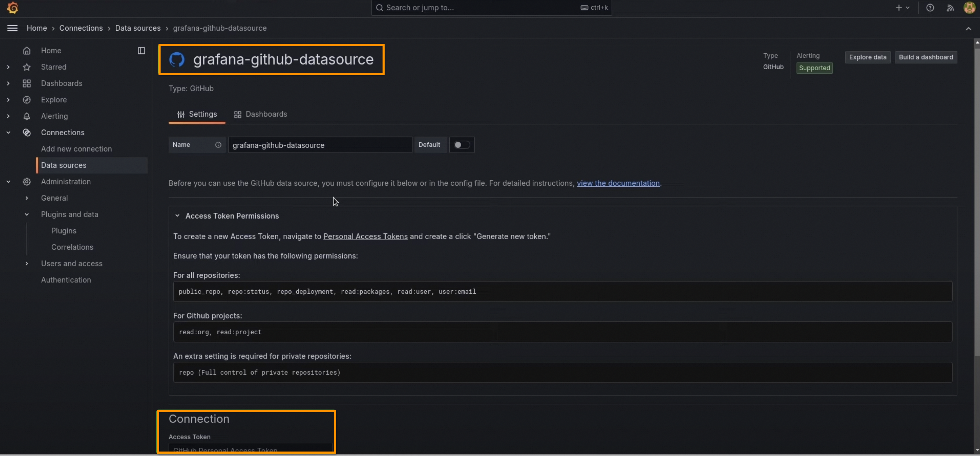Open the view the documentation link
980x456 pixels.
pyautogui.click(x=618, y=183)
